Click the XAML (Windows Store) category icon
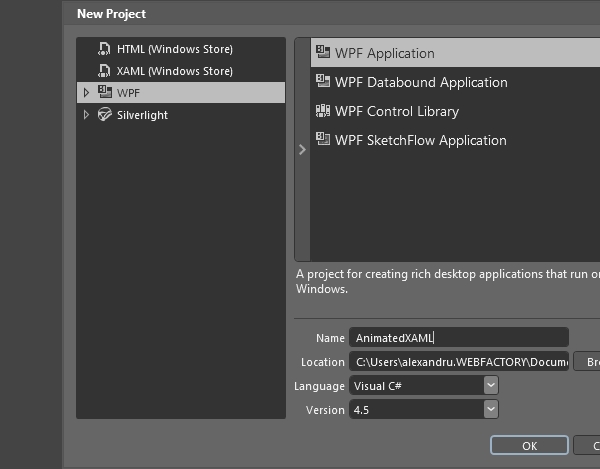Image resolution: width=600 pixels, height=469 pixels. (105, 71)
